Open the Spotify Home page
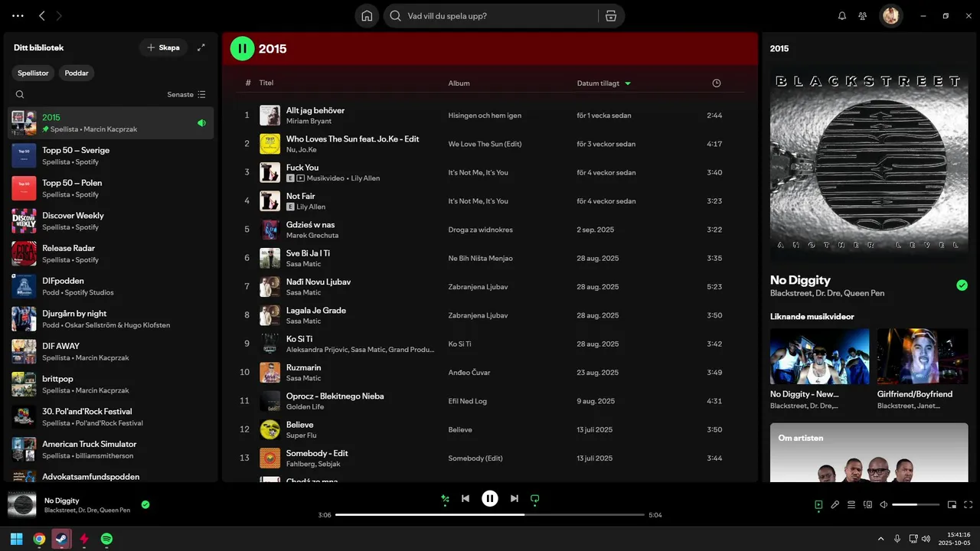980x551 pixels. coord(367,16)
